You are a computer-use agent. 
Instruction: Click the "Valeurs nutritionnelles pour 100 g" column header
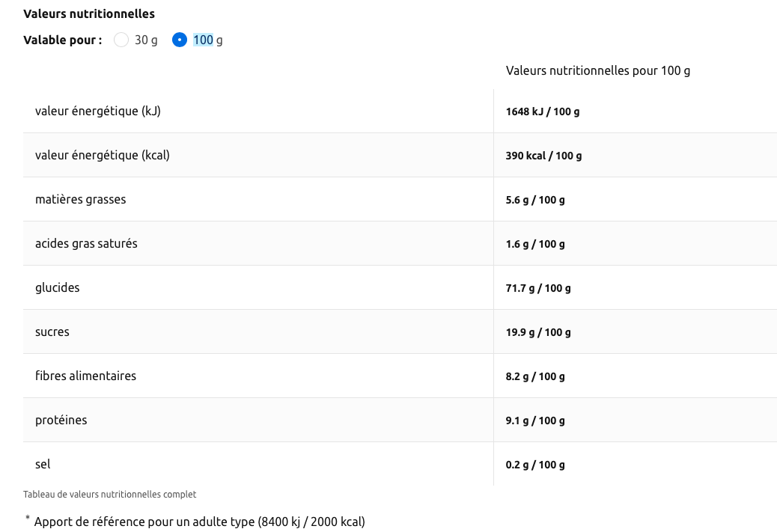pyautogui.click(x=597, y=70)
